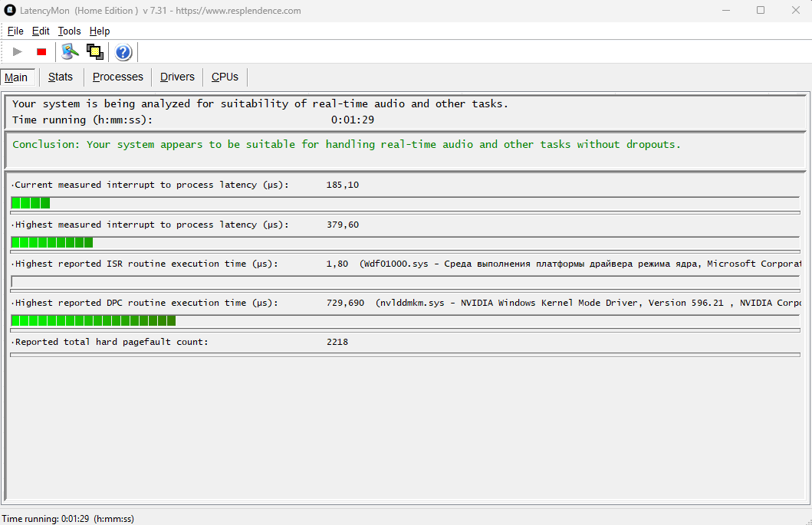Open the File menu
The image size is (812, 525).
[x=15, y=31]
